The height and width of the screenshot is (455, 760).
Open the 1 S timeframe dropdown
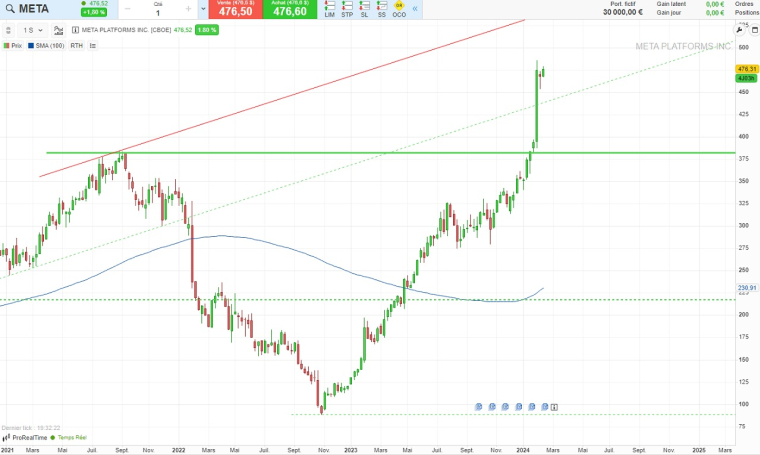[x=33, y=31]
